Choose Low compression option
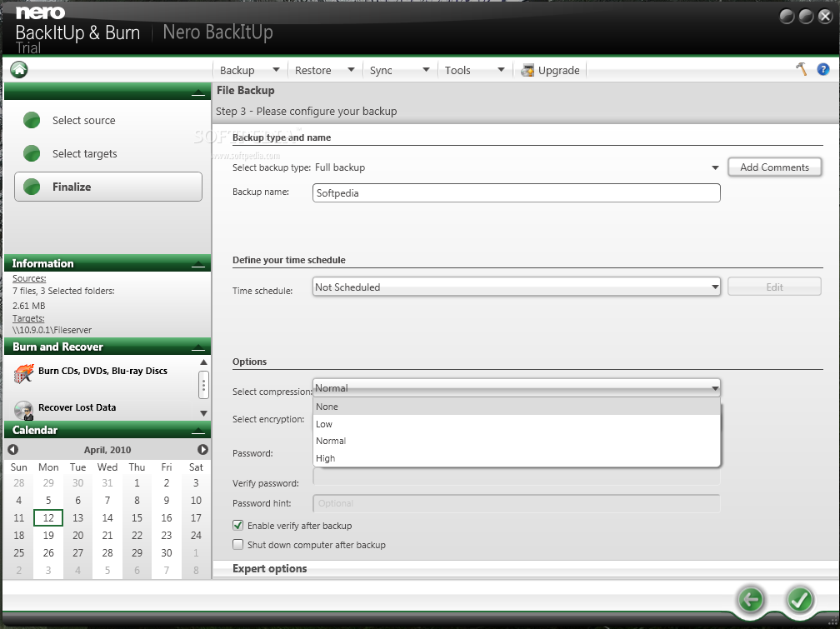 pos(517,424)
